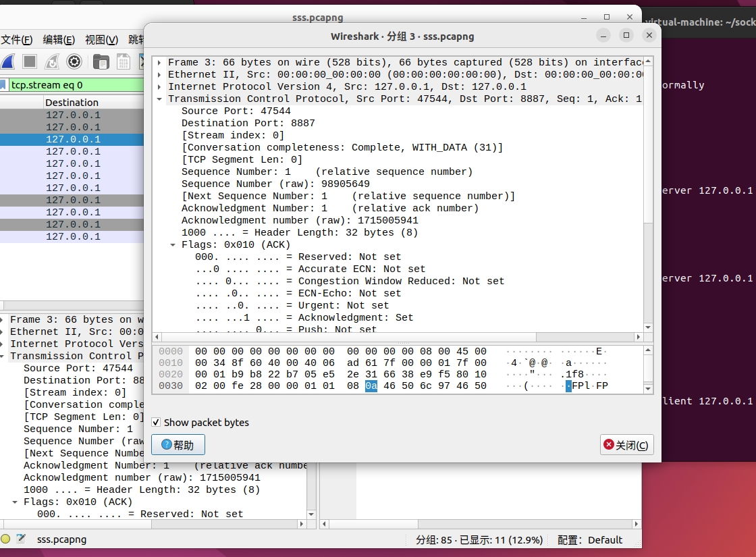The width and height of the screenshot is (756, 557).
Task: Click Destination Port: 8887 in dialog
Action: 248,123
